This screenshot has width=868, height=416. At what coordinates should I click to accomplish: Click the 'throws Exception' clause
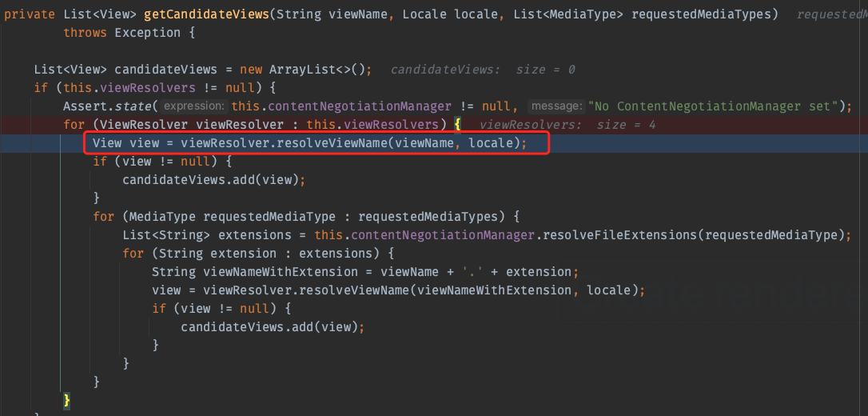click(x=121, y=32)
